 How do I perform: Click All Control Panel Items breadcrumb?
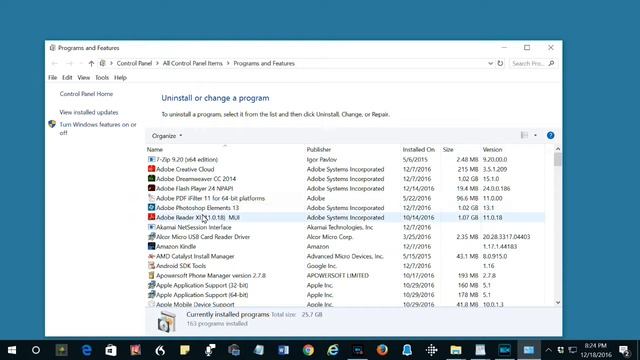coord(193,63)
